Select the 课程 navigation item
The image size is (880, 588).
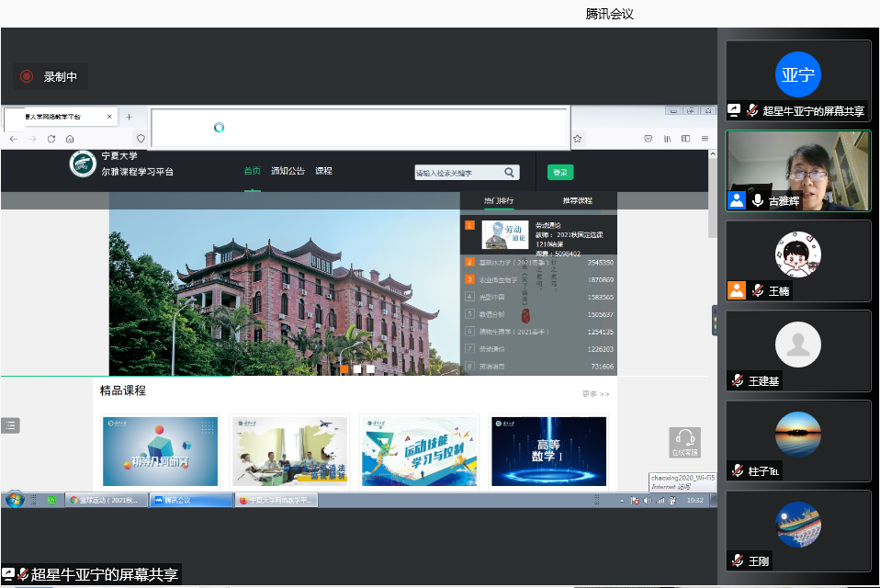(x=323, y=171)
